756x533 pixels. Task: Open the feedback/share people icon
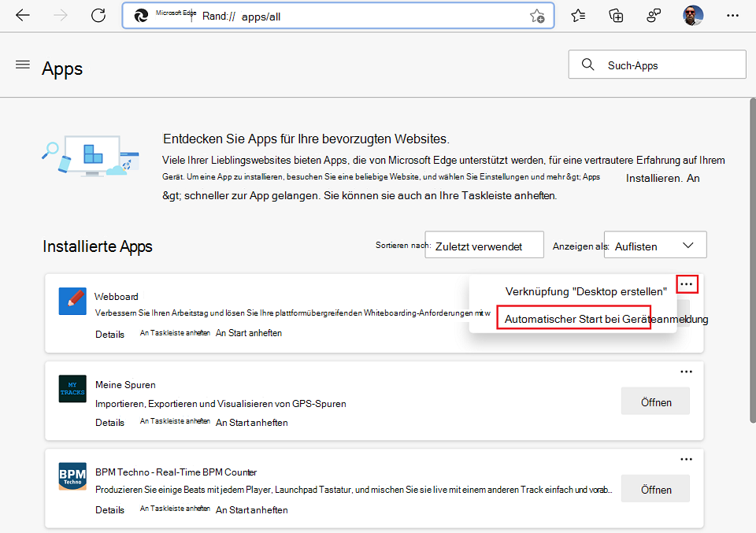coord(654,16)
